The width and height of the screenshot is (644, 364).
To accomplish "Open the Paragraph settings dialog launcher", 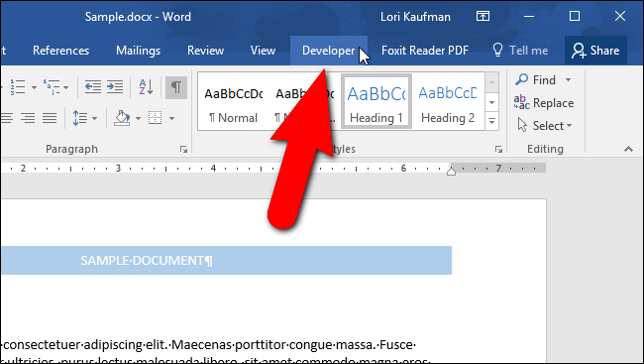I will pyautogui.click(x=183, y=150).
